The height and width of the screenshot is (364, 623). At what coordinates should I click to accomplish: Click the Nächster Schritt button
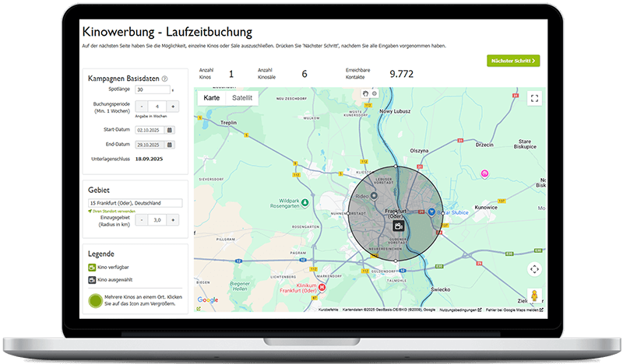click(513, 61)
